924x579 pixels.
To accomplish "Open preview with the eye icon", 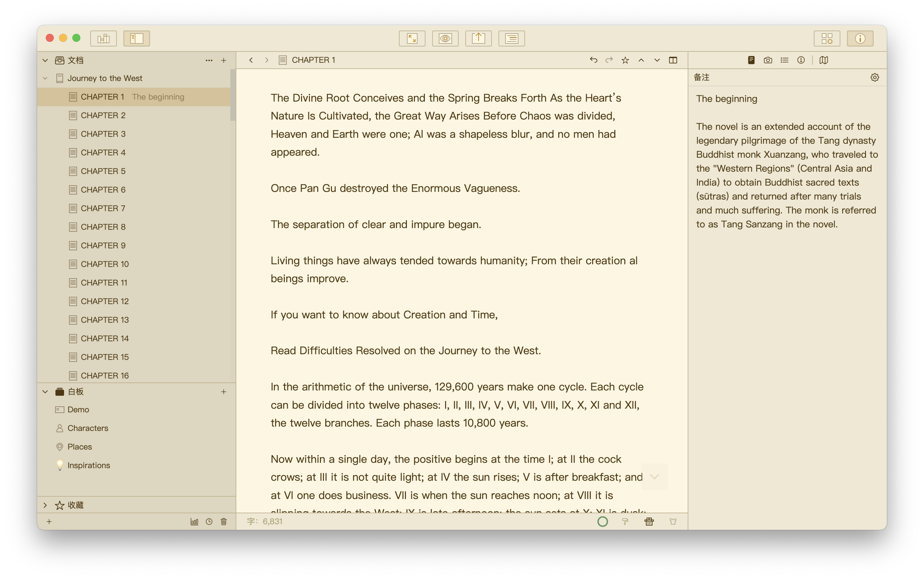I will pos(445,38).
